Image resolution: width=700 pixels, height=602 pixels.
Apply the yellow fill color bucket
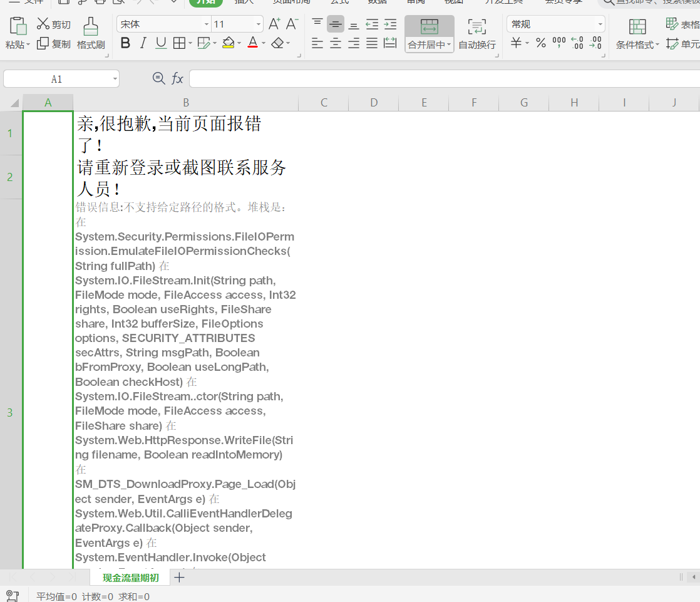coord(228,43)
